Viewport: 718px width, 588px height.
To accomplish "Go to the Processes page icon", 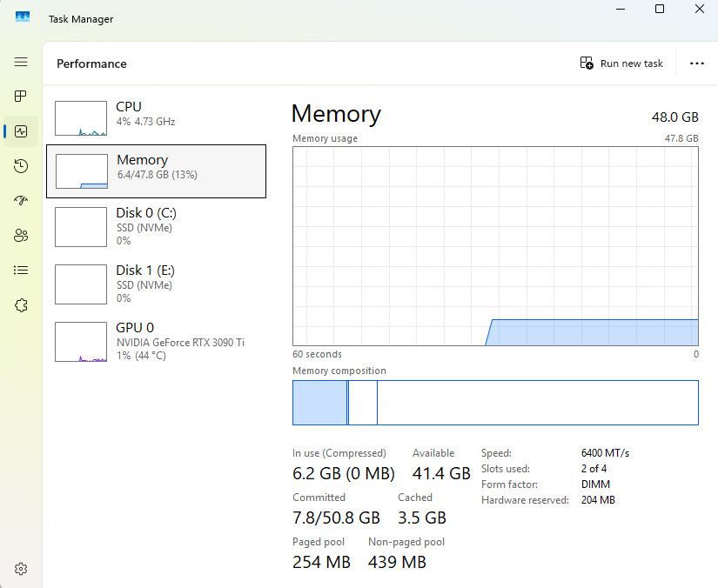I will point(21,97).
